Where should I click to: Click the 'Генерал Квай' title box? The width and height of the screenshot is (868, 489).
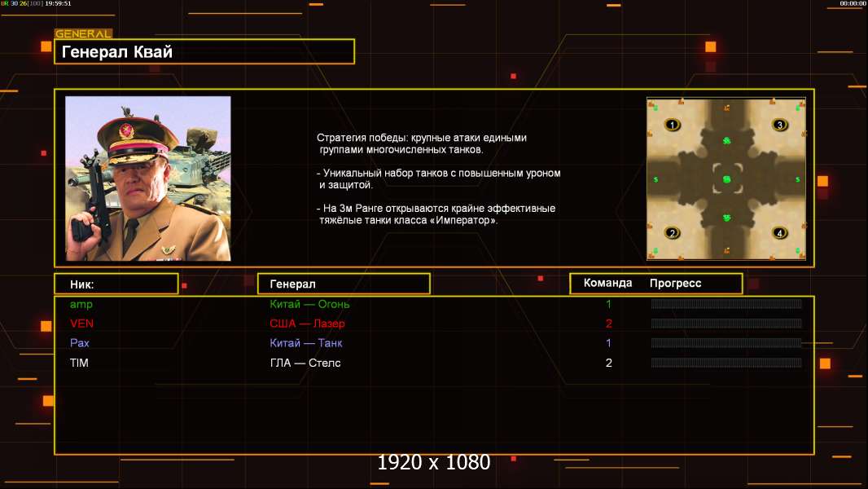coord(204,51)
